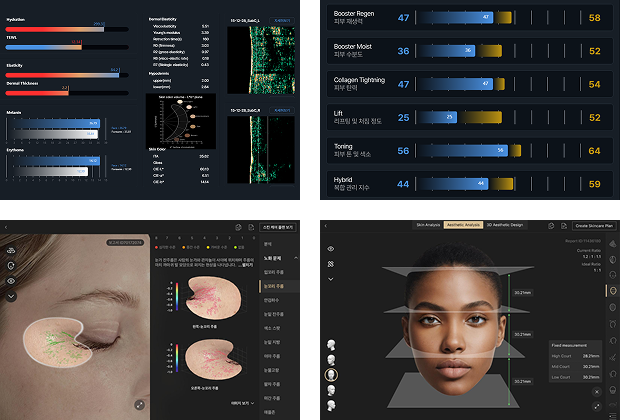
Task: Select the 팔자 주름 item
Action: coord(272,384)
